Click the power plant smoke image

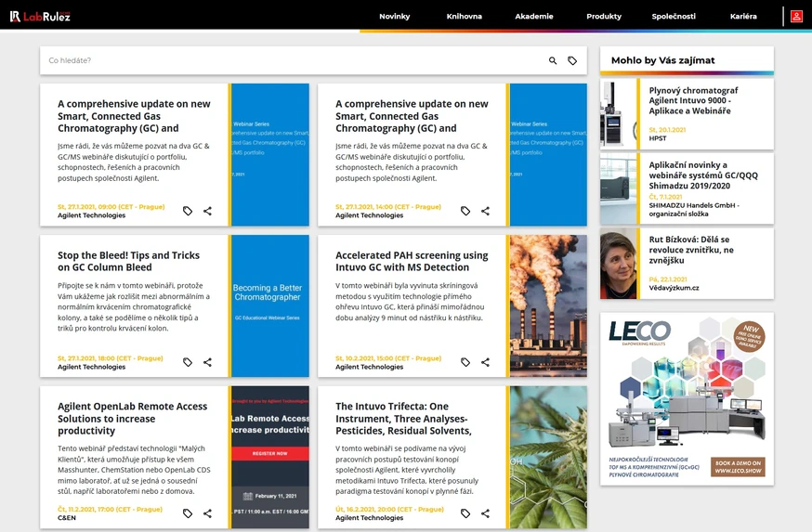(548, 305)
